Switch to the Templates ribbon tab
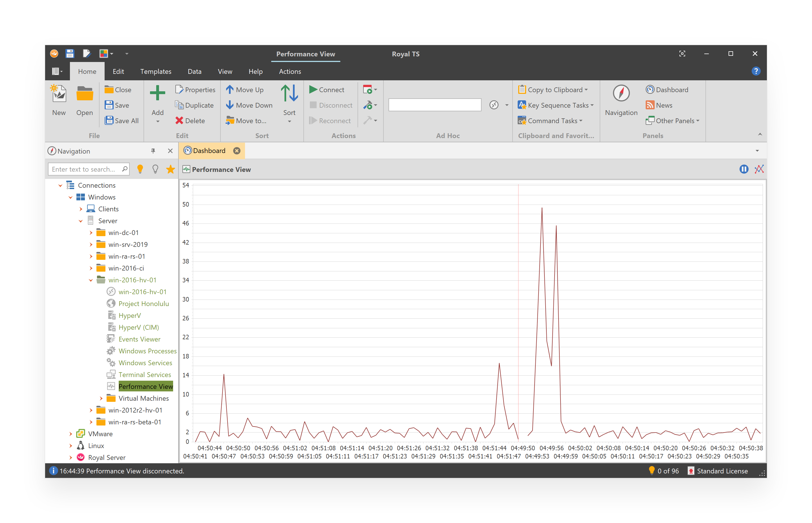812x523 pixels. [x=156, y=71]
